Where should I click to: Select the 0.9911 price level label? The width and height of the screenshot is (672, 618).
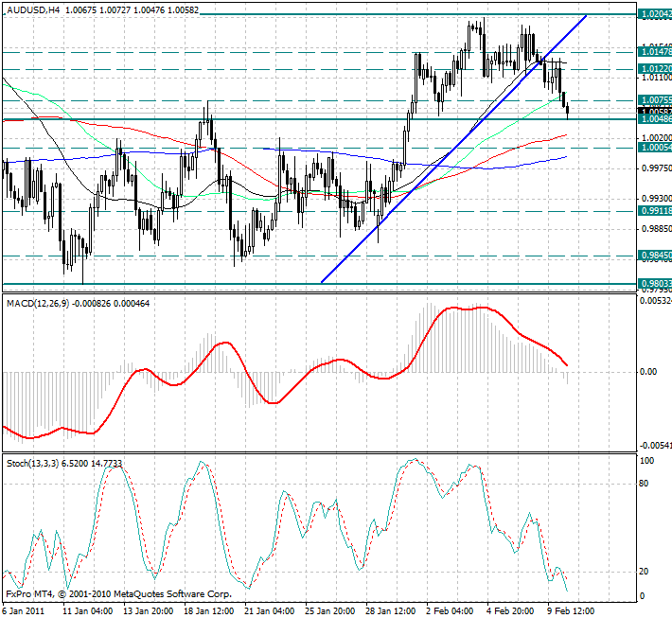pos(655,210)
